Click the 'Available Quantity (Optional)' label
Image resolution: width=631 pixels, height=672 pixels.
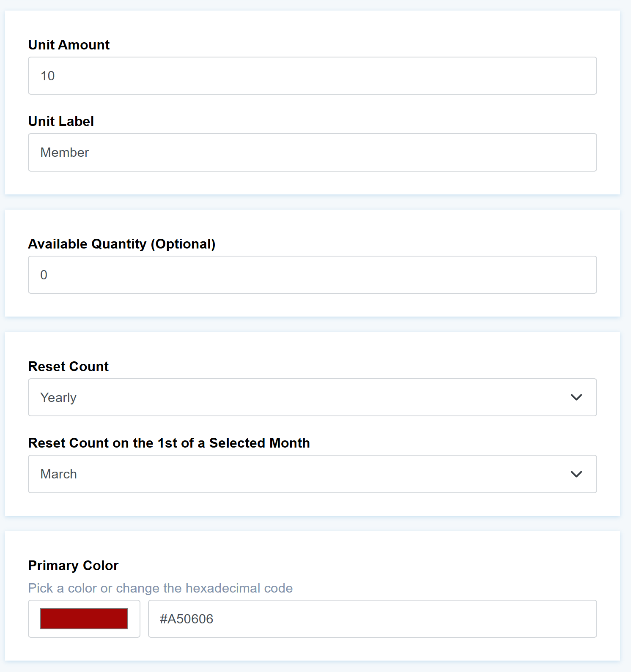click(122, 244)
